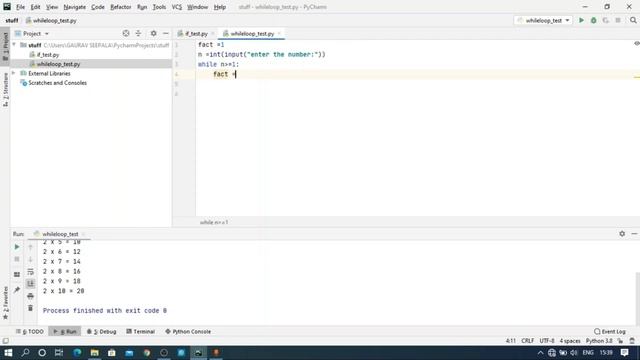640x360 pixels.
Task: Open the TODO tool window
Action: pyautogui.click(x=30, y=331)
